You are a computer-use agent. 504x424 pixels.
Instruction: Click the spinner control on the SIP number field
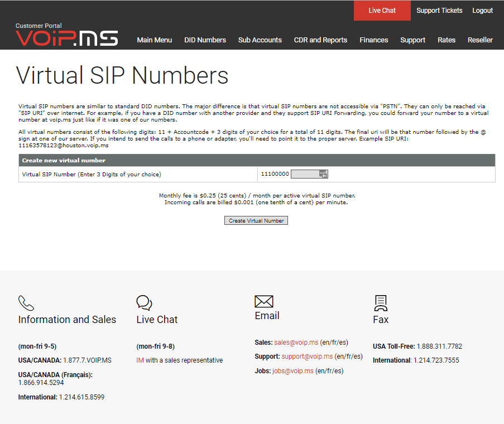click(x=323, y=174)
